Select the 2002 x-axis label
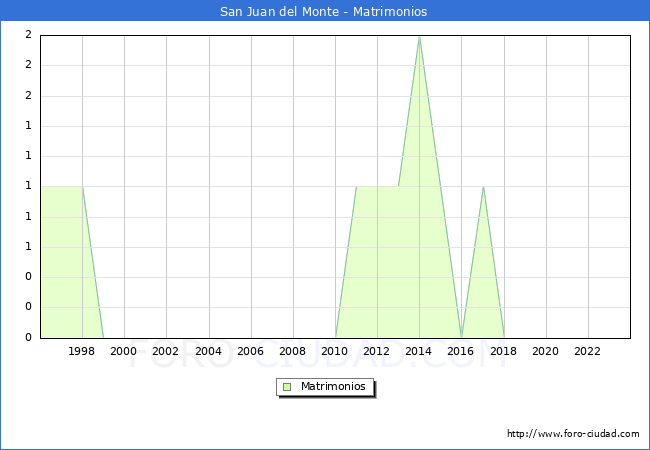 [x=166, y=351]
